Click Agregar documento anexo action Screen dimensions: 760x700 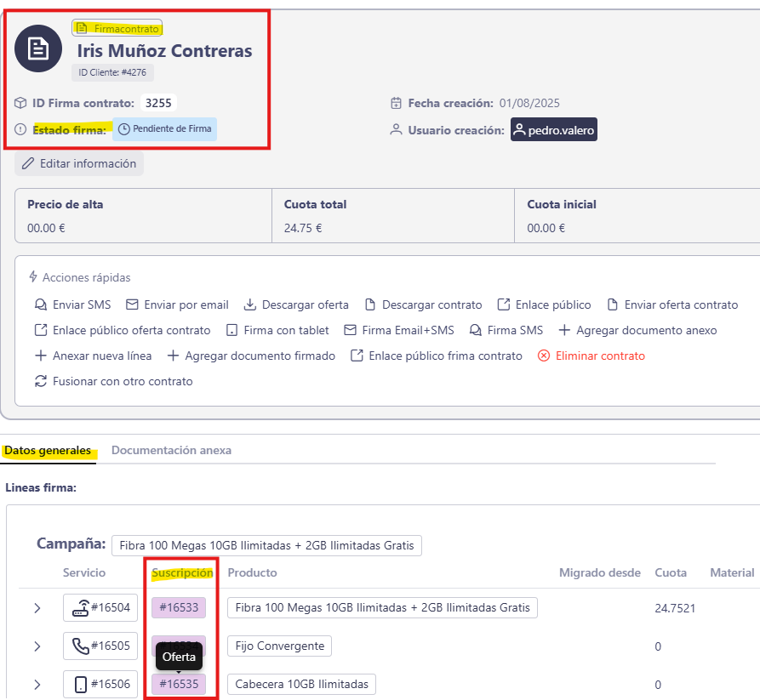[x=637, y=330]
